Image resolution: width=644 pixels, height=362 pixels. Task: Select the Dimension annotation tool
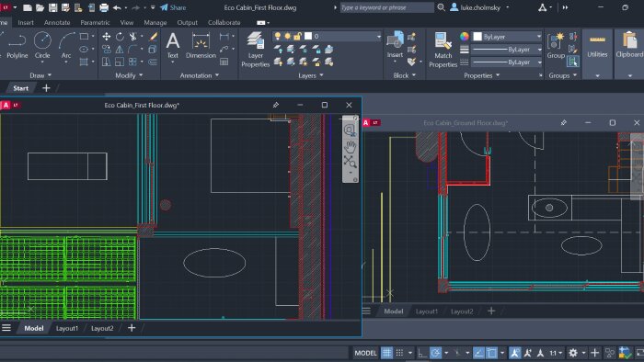point(201,46)
